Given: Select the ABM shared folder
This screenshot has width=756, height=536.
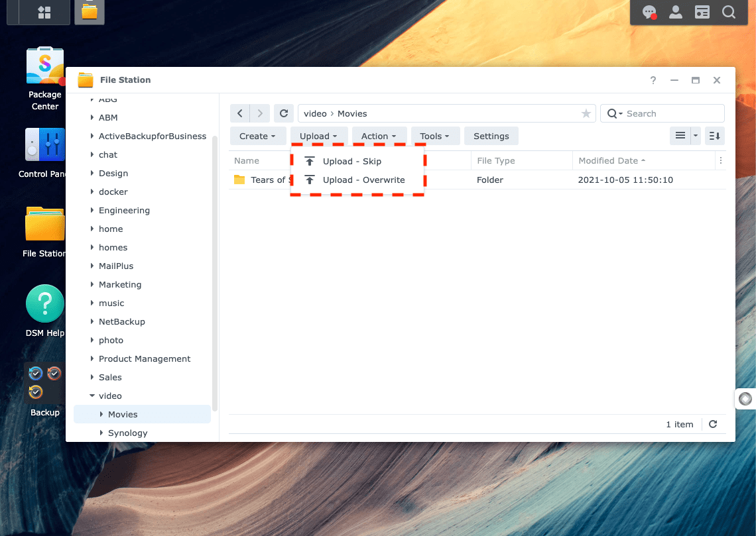Looking at the screenshot, I should point(108,117).
